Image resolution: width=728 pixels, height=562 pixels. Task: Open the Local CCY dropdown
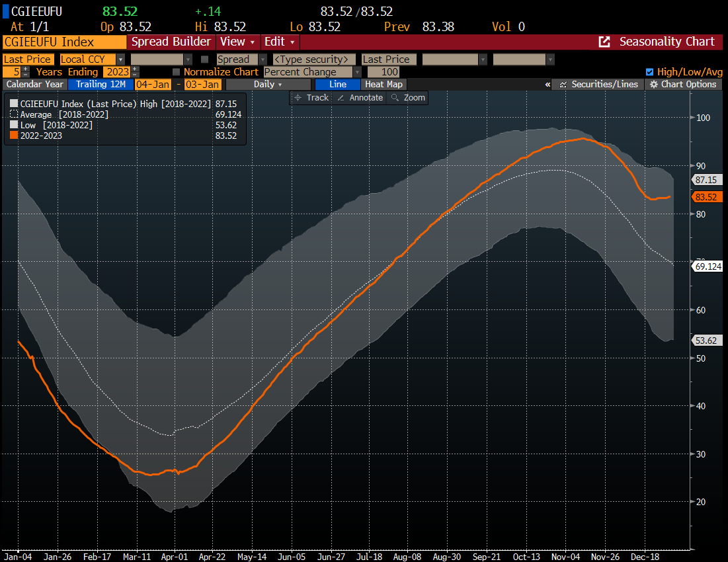click(x=92, y=60)
